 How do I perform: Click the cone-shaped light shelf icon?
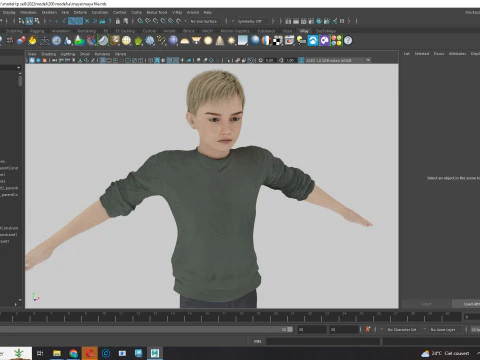point(220,41)
